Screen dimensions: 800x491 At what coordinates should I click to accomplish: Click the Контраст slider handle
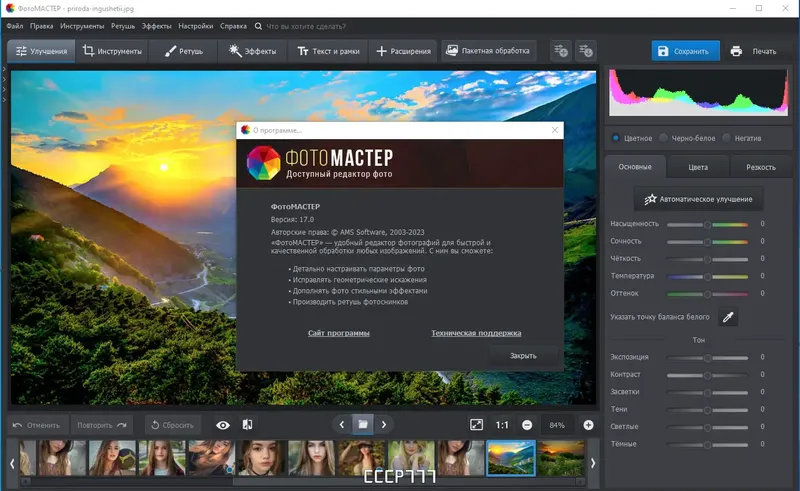pos(707,375)
